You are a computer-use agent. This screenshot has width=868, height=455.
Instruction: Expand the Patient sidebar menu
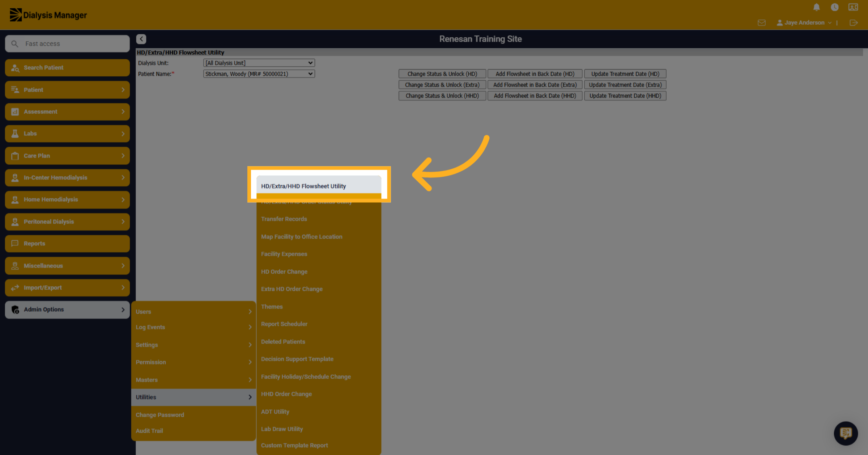click(x=67, y=89)
